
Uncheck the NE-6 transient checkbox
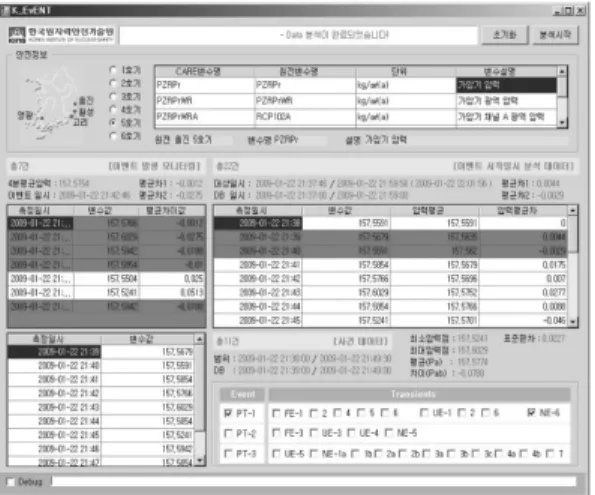coord(532,413)
